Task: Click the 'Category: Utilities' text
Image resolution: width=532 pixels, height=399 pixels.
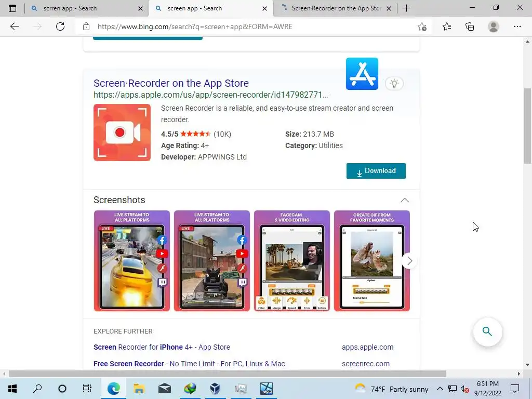Action: [x=314, y=145]
